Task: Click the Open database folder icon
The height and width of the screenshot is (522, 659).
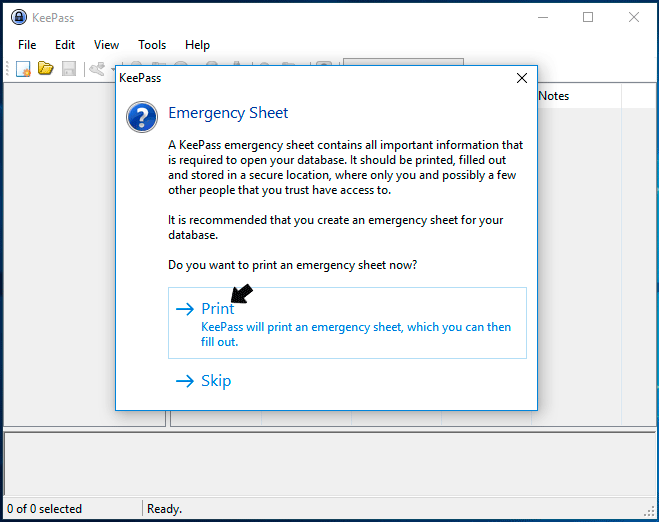Action: [x=45, y=68]
